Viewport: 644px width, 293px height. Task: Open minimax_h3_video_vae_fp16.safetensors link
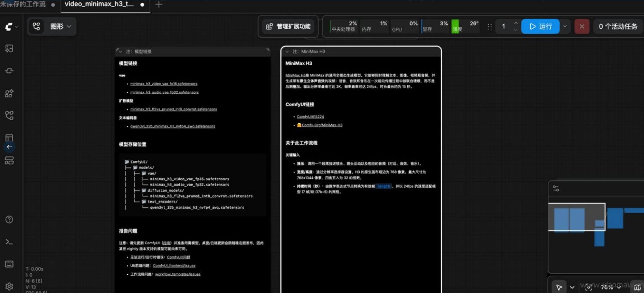click(x=164, y=84)
